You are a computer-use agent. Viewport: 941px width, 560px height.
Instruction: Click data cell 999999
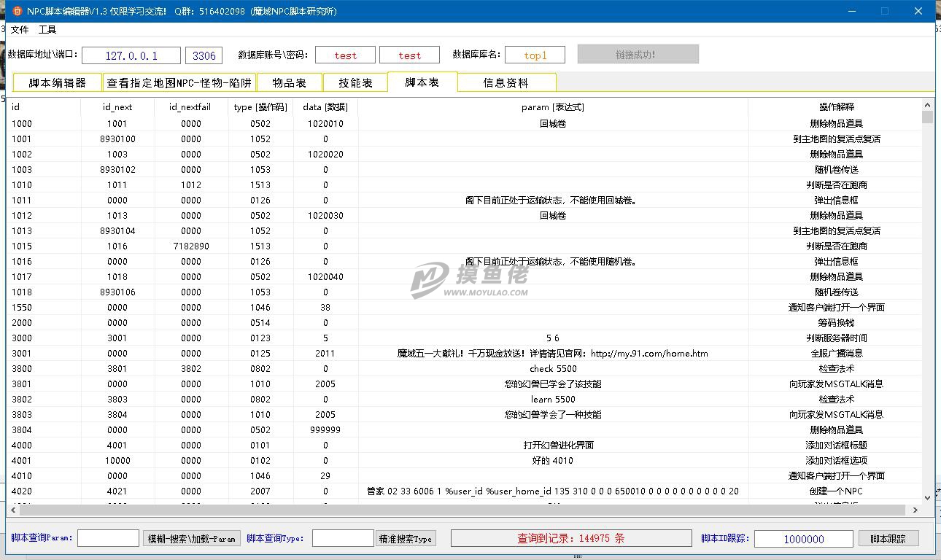point(325,430)
